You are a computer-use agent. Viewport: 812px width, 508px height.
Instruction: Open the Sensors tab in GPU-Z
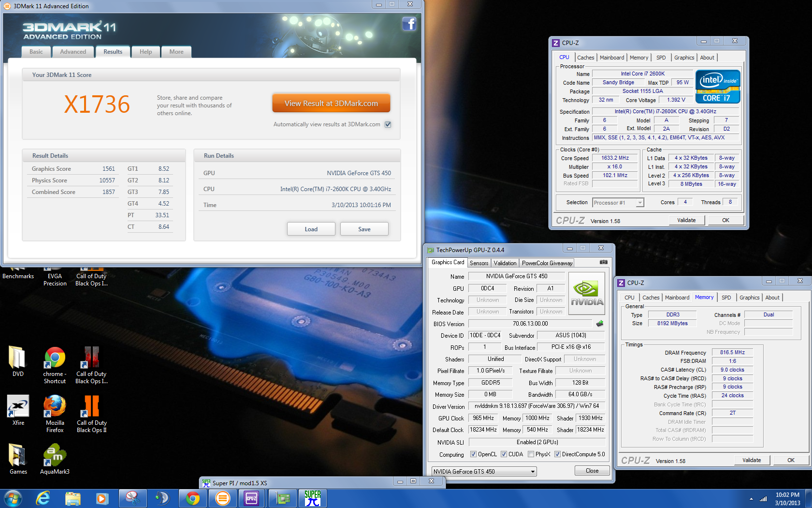[479, 263]
